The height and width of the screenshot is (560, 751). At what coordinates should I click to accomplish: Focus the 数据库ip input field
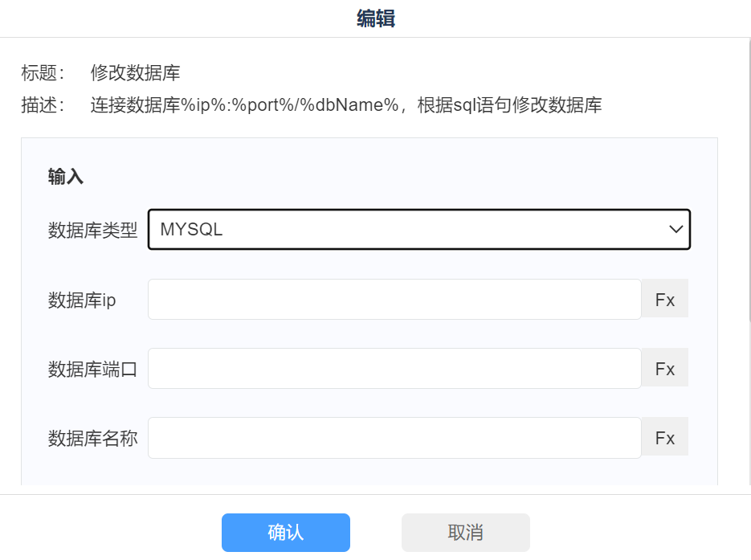click(x=394, y=300)
